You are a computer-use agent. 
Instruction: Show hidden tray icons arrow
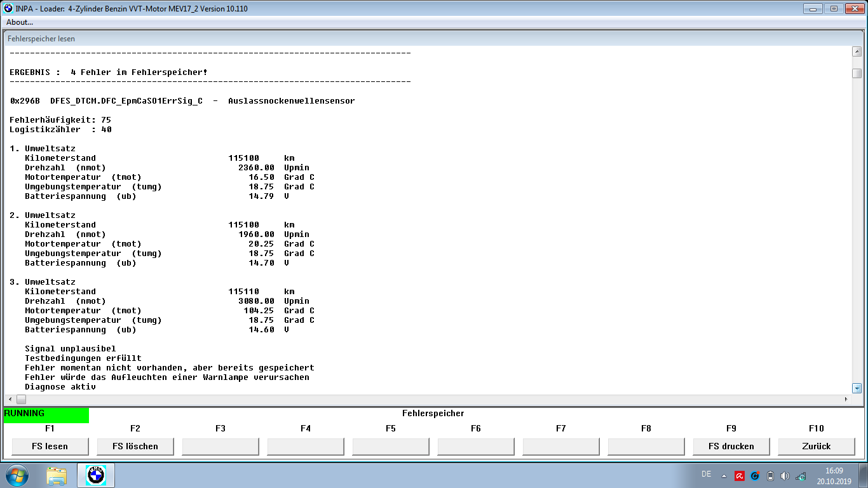pyautogui.click(x=724, y=475)
